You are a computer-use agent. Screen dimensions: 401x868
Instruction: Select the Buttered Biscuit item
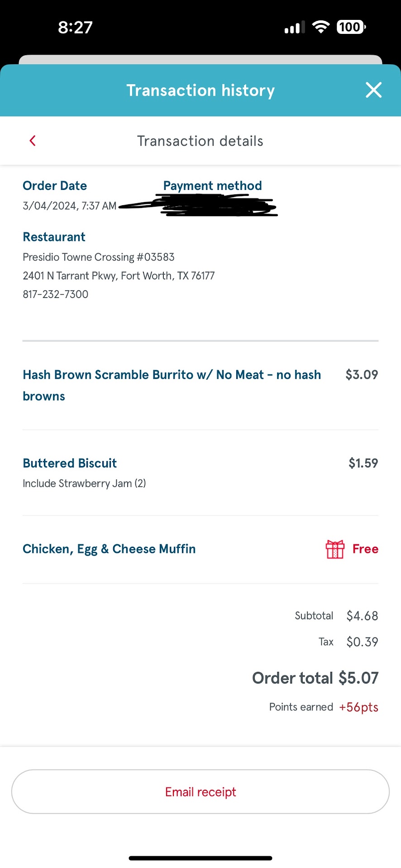point(70,463)
